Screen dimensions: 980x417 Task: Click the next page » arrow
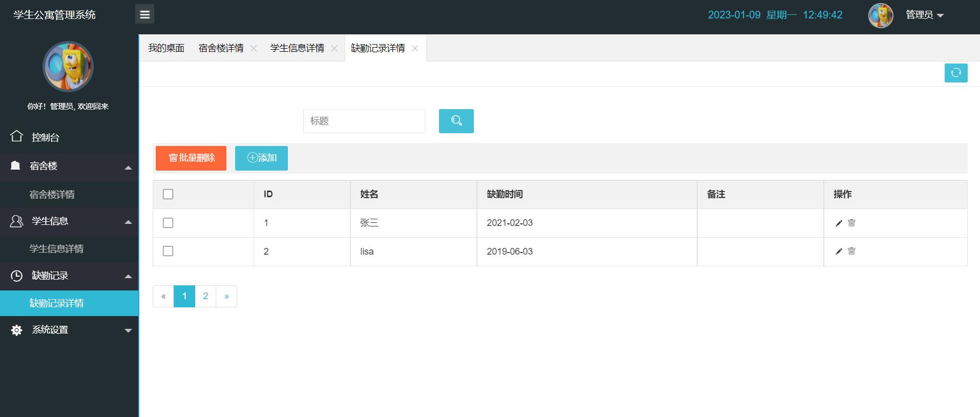pos(226,296)
